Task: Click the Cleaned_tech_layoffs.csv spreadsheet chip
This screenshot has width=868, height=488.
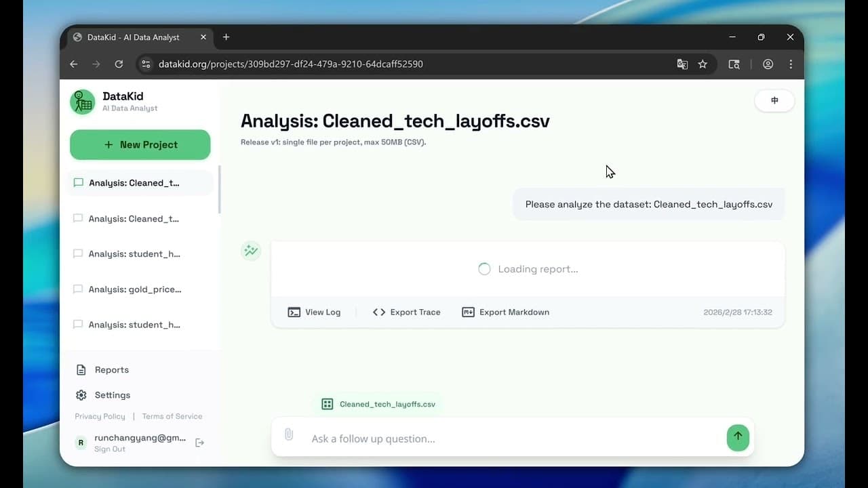Action: 378,403
